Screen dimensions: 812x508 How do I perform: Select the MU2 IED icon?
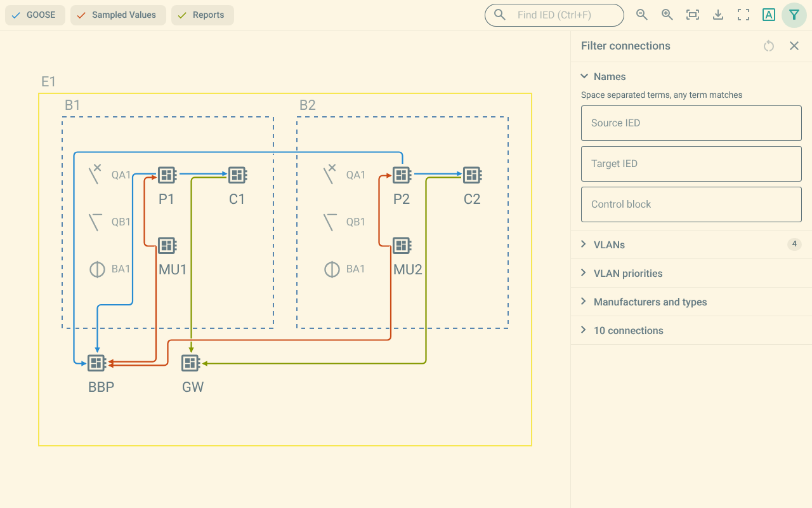coord(402,245)
